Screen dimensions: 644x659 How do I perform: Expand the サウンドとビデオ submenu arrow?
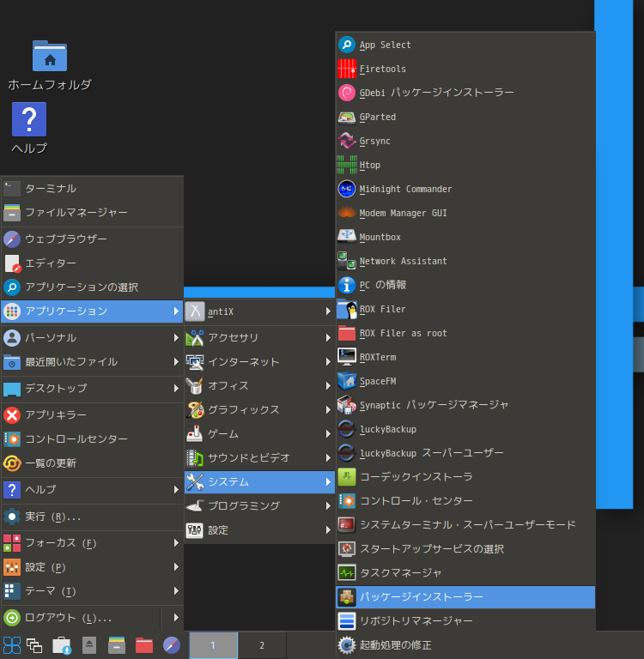pos(328,457)
